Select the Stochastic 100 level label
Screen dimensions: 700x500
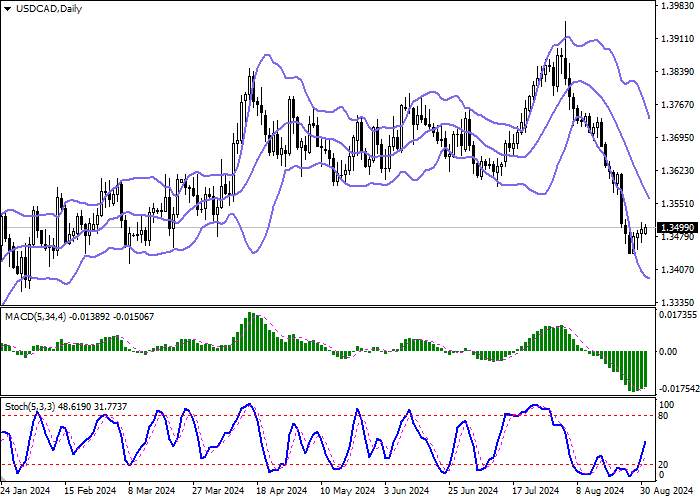pyautogui.click(x=667, y=405)
